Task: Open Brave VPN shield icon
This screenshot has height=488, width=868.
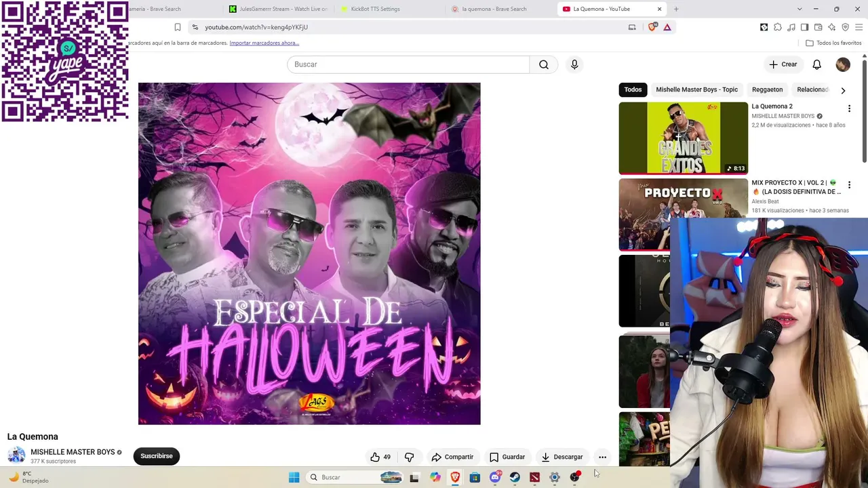Action: 845,27
